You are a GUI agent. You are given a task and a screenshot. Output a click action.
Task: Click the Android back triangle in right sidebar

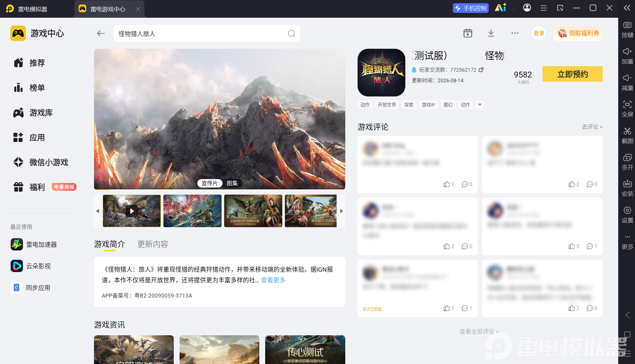[627, 315]
